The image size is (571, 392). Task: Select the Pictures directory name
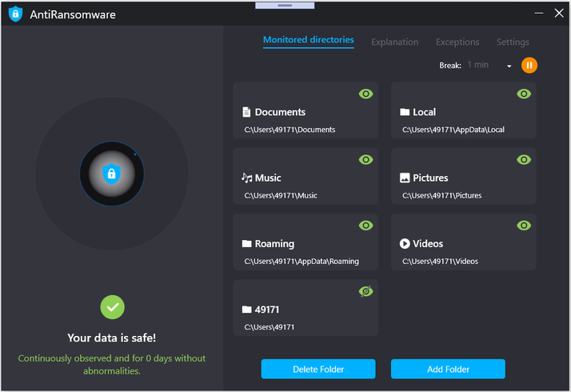(430, 178)
